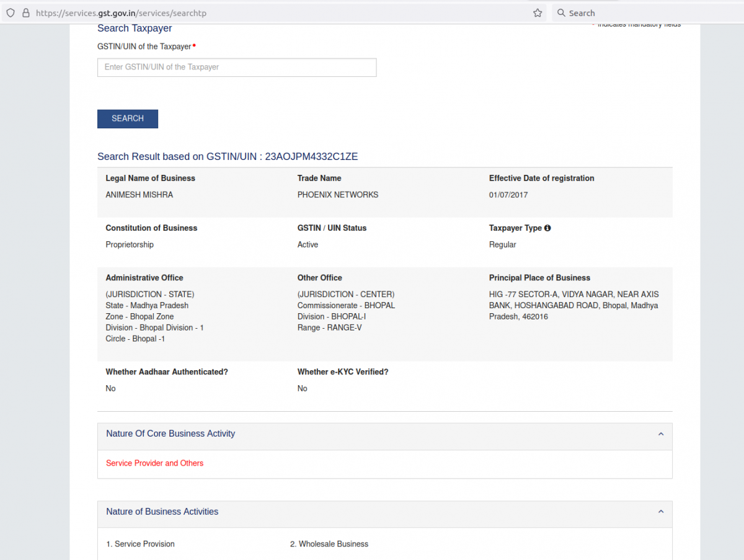Image resolution: width=744 pixels, height=560 pixels.
Task: Click the Taxpayer Type info icon
Action: click(547, 228)
